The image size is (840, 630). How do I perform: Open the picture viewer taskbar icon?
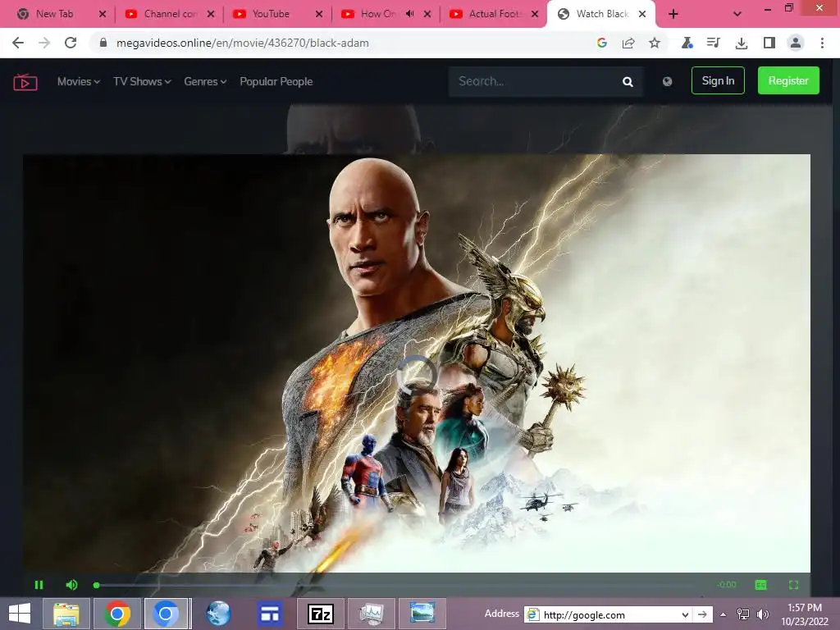point(422,614)
